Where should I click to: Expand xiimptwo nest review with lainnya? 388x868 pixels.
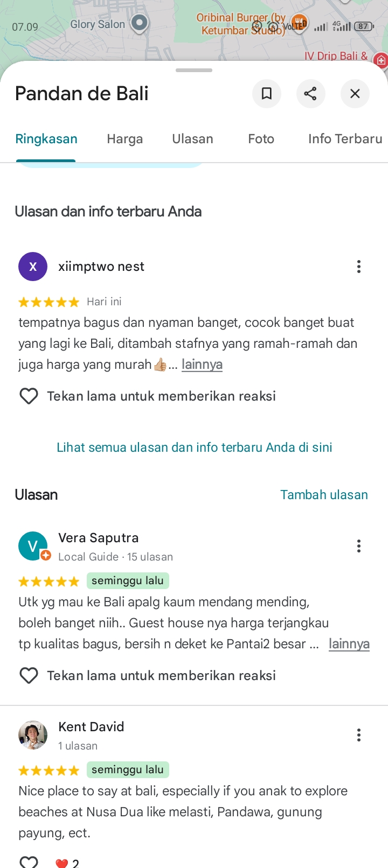[202, 365]
